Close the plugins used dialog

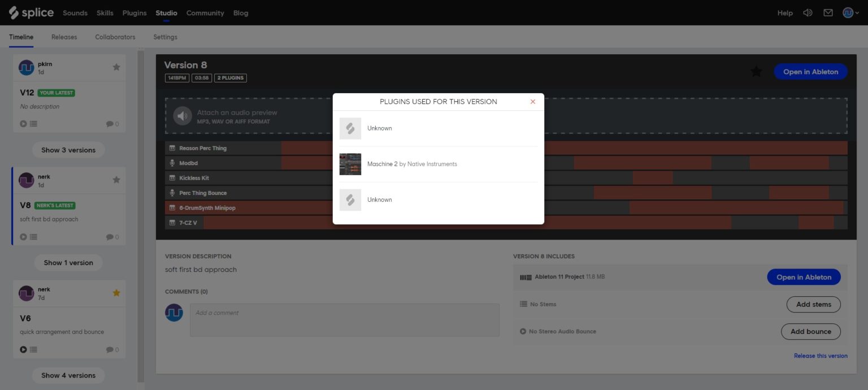(532, 102)
